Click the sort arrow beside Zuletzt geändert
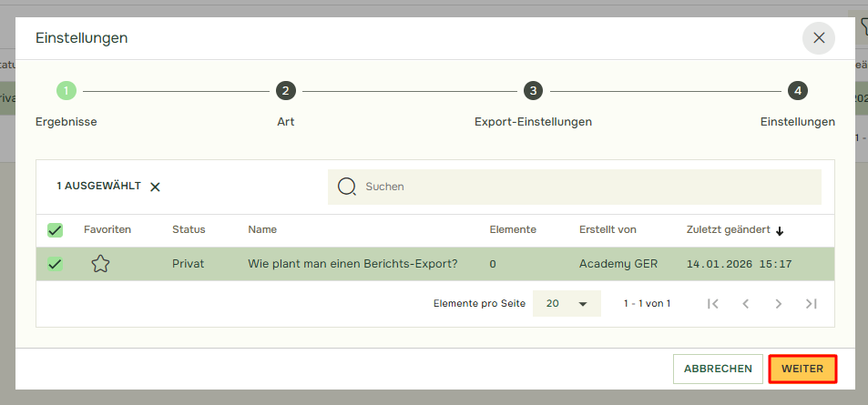 click(780, 231)
